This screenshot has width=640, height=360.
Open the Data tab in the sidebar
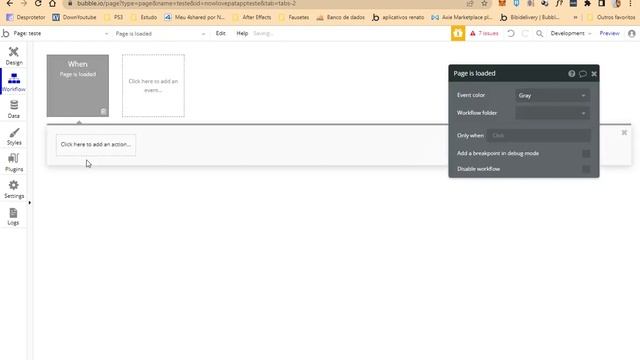tap(14, 109)
